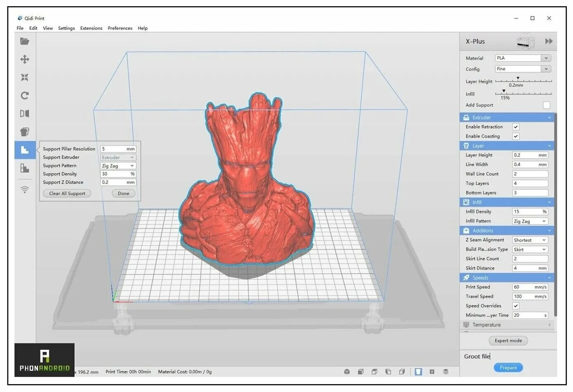Open the Config dropdown showing Fine
Screen dimensions: 573x392
[523, 69]
